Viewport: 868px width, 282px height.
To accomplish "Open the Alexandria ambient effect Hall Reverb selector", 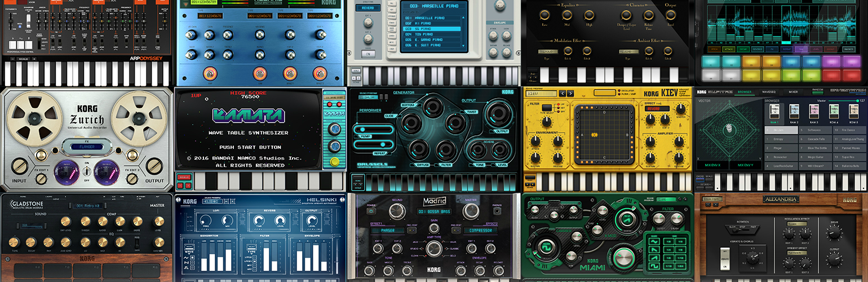I will (x=796, y=252).
